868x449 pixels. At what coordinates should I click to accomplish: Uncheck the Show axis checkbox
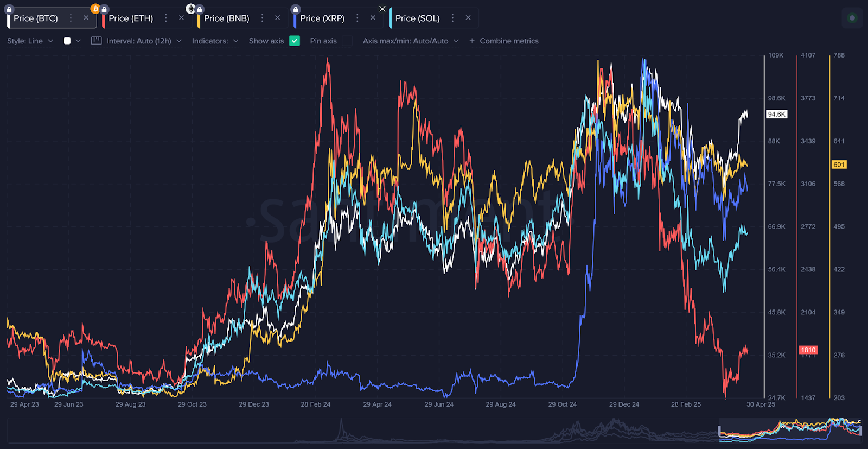pos(295,41)
